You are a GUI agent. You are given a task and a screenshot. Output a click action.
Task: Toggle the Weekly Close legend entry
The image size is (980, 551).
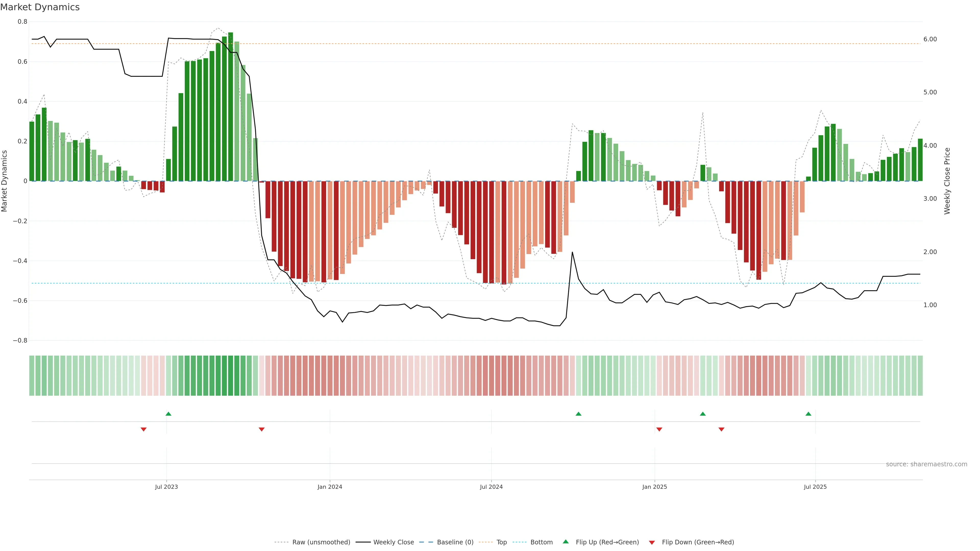393,542
